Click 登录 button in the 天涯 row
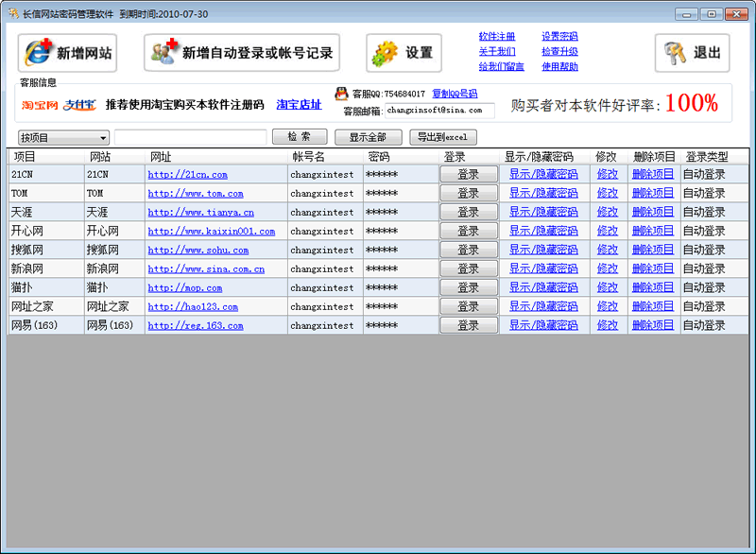The image size is (756, 554). (469, 212)
